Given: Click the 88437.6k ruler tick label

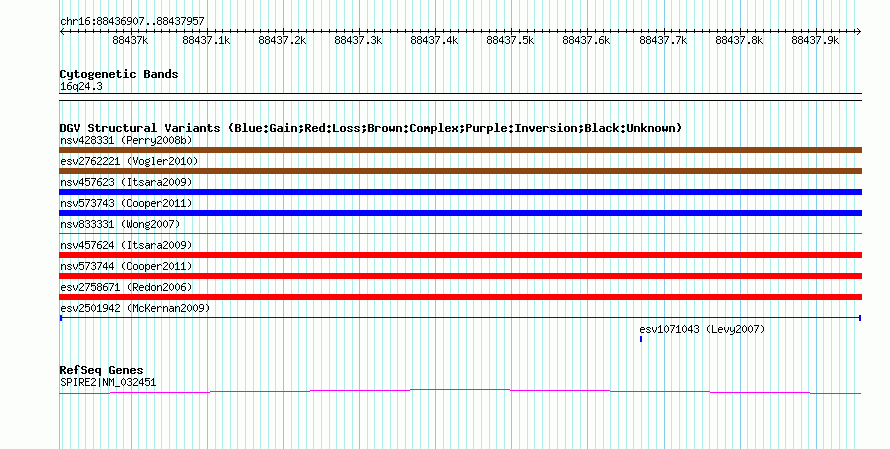Looking at the screenshot, I should 586,40.
